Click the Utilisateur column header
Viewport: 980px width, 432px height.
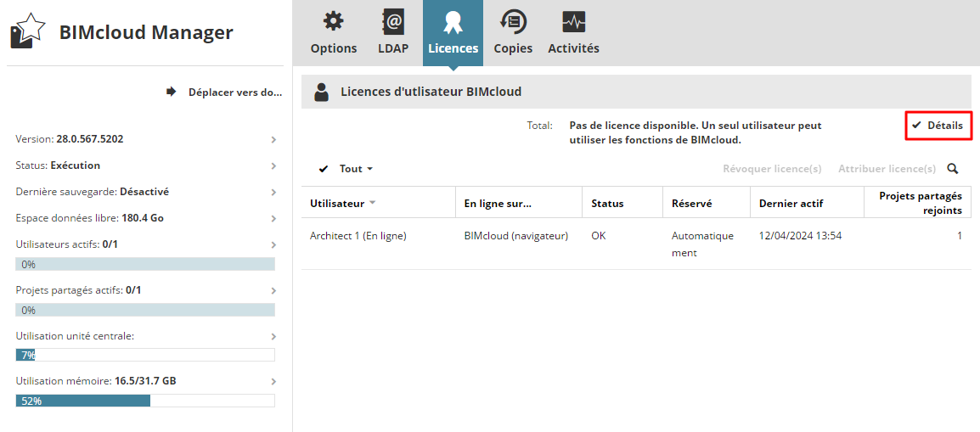coord(378,203)
